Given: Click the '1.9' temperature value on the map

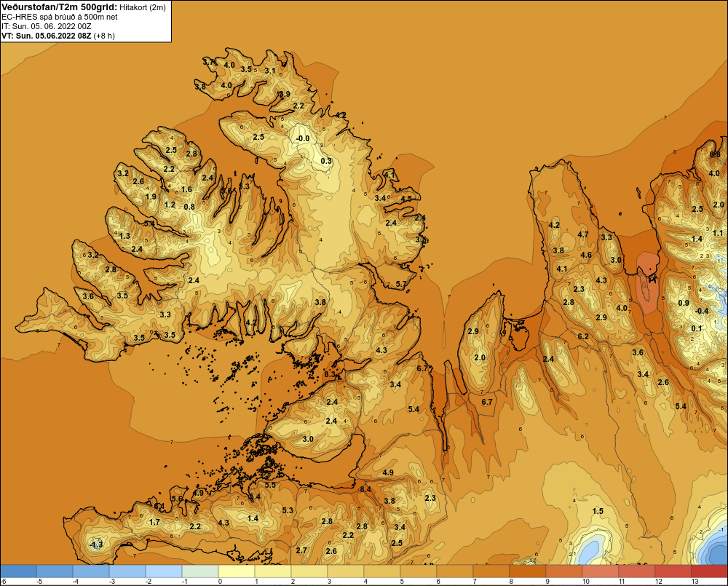Looking at the screenshot, I should click(x=151, y=197).
